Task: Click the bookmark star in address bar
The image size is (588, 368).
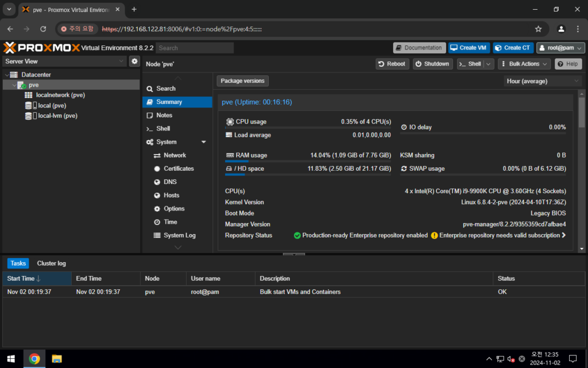Action: click(x=538, y=29)
